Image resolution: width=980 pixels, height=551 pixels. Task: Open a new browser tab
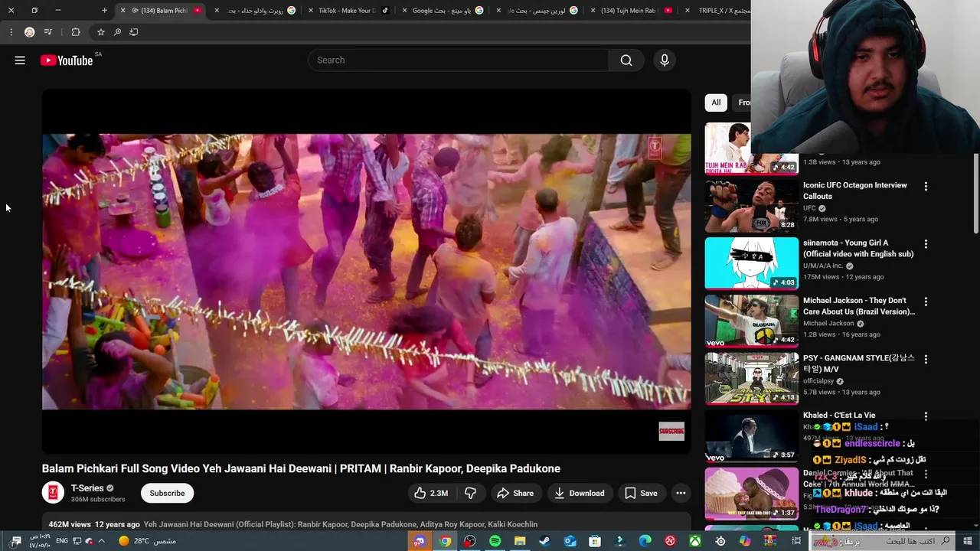tap(104, 11)
